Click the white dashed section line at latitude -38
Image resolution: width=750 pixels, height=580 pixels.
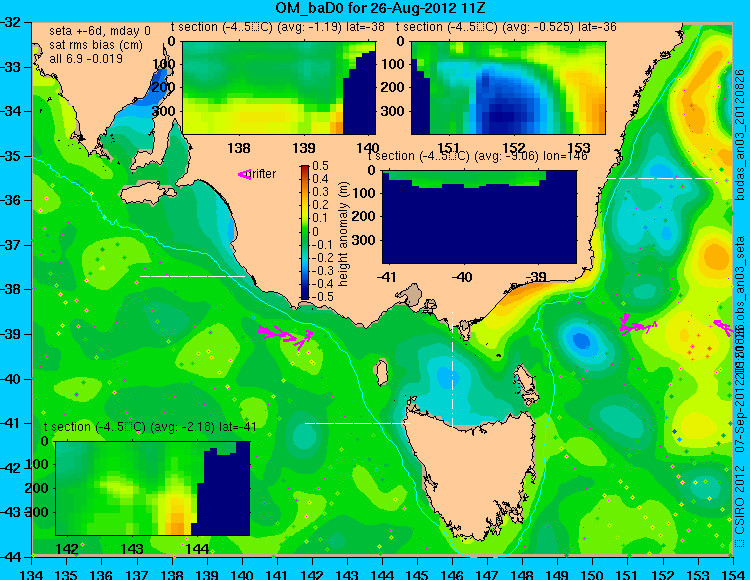(x=192, y=276)
